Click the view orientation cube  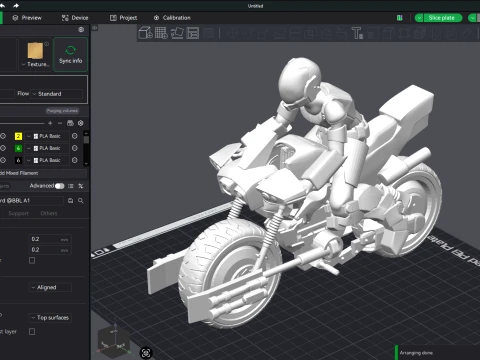point(114,340)
